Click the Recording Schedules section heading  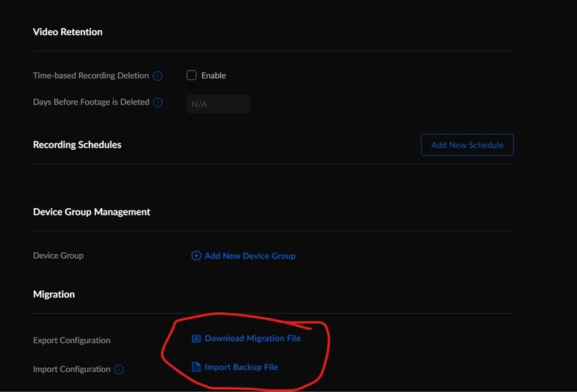coord(77,145)
